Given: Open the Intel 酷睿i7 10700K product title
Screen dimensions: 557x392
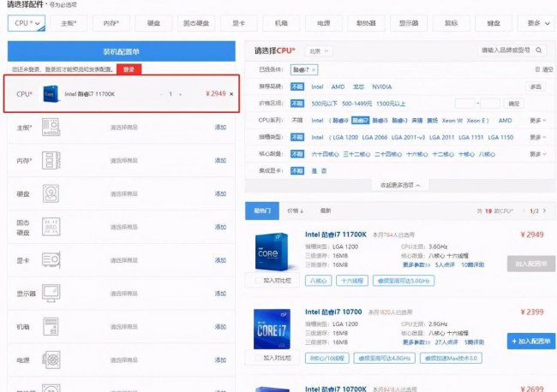Looking at the screenshot, I should coord(336,389).
